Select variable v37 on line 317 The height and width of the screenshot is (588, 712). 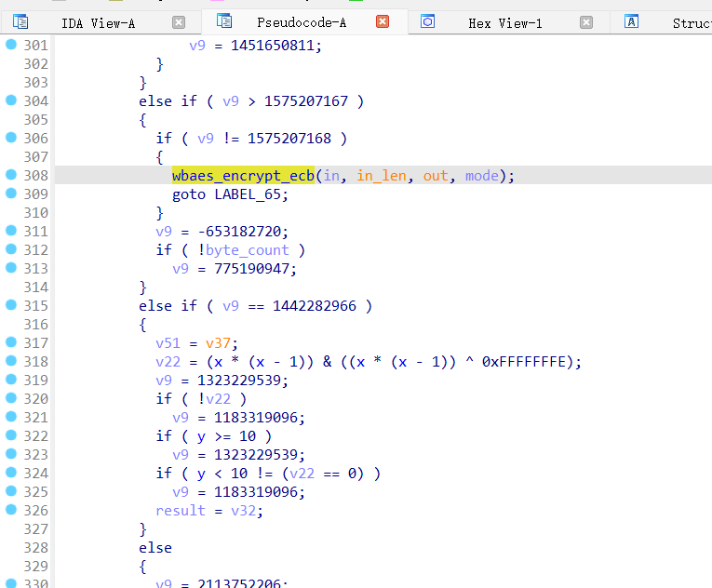[218, 343]
